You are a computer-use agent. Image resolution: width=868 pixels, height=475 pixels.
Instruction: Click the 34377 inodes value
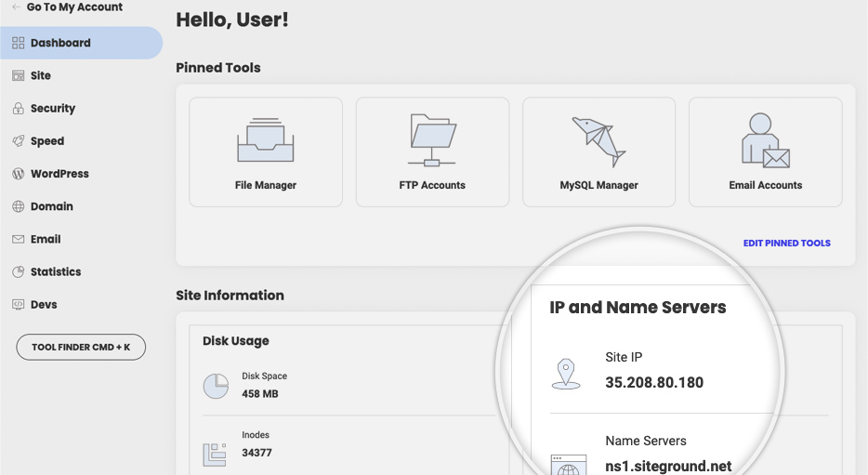[256, 453]
